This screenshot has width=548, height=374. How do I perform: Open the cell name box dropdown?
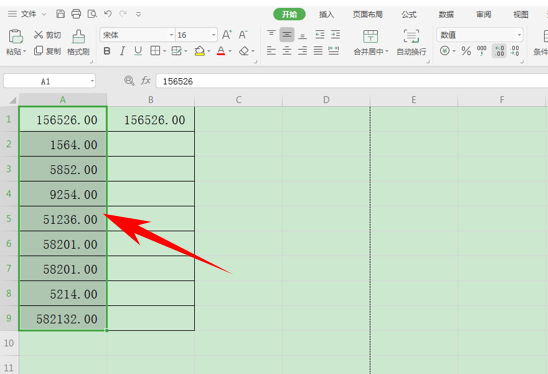92,81
